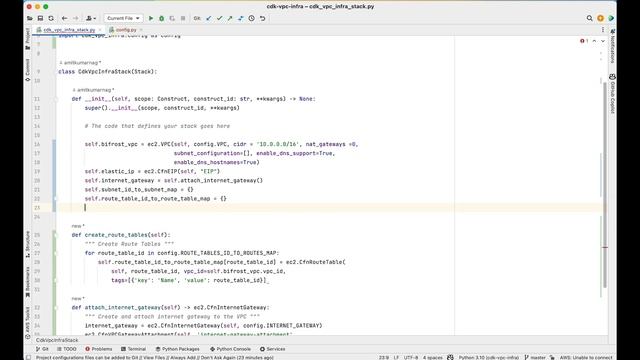Open the Notifications side panel
Viewport: 640px width, 360px height.
click(612, 46)
